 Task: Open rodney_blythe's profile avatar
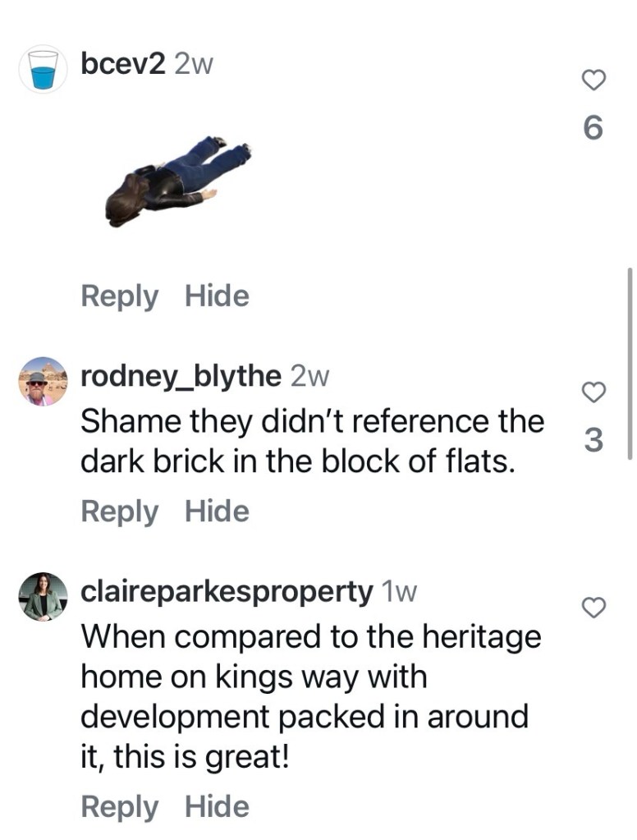[x=43, y=381]
